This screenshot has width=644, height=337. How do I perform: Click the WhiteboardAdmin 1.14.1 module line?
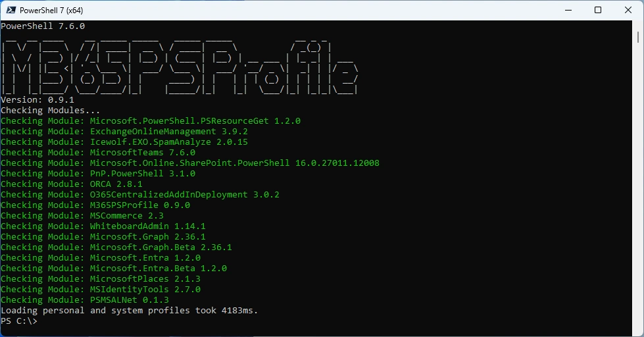[103, 226]
